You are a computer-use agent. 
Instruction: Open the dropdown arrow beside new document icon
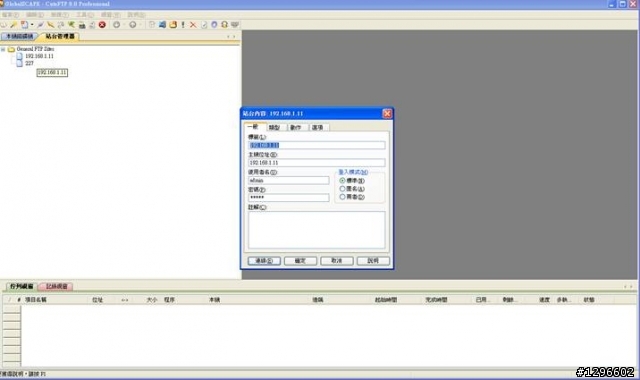(32, 25)
